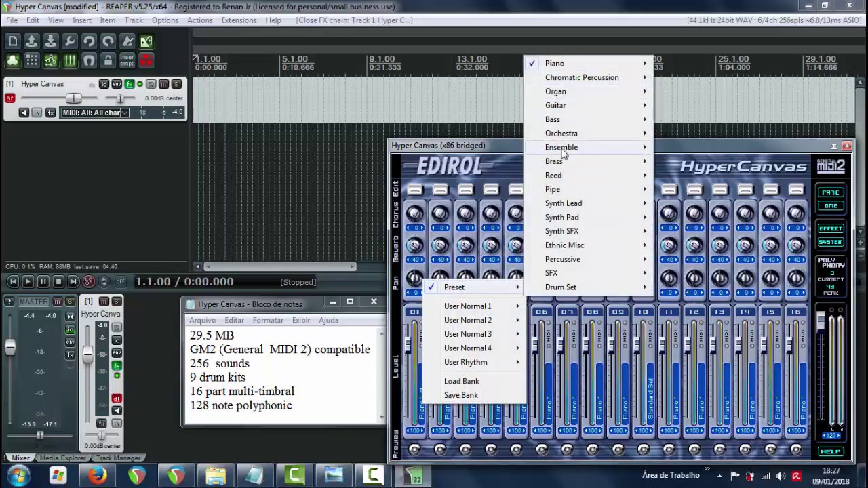
Task: Click the PANIC button in HyperCanvas
Action: click(831, 192)
